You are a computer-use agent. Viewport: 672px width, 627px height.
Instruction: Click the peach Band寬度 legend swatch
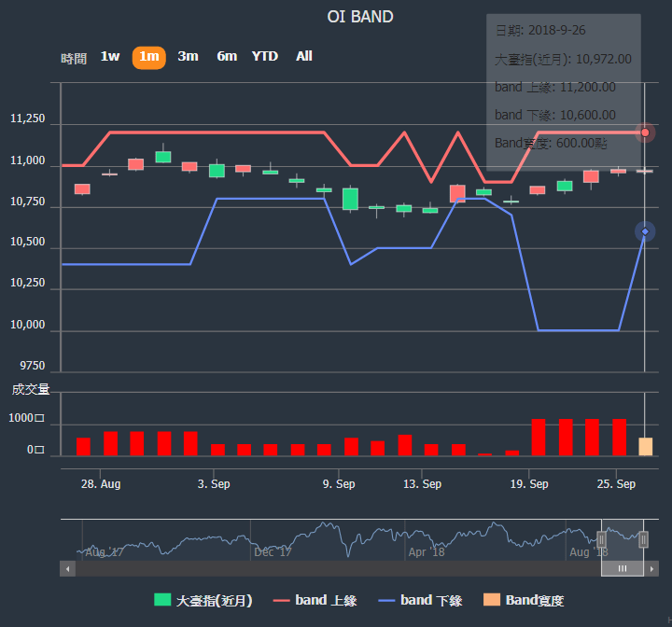pyautogui.click(x=491, y=601)
